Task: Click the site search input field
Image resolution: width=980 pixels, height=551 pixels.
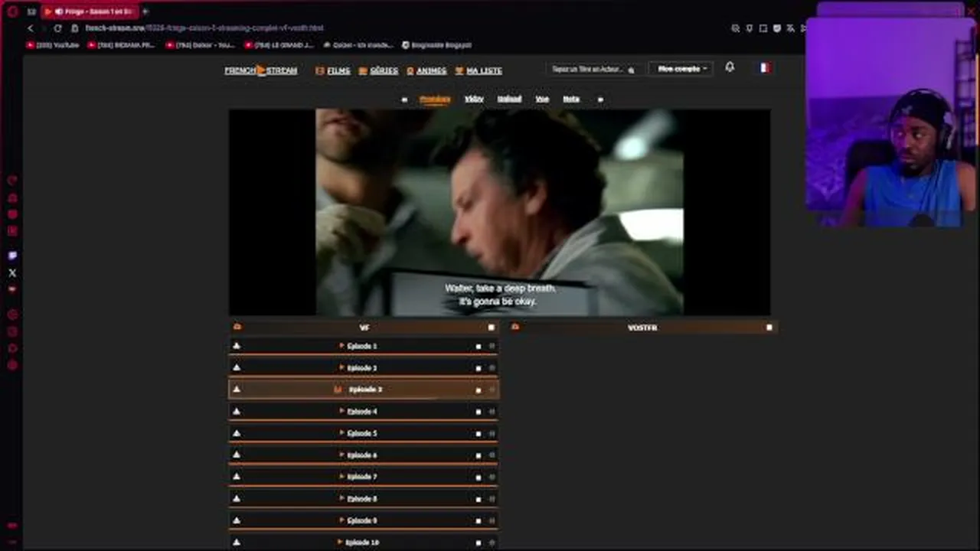Action: pos(593,69)
